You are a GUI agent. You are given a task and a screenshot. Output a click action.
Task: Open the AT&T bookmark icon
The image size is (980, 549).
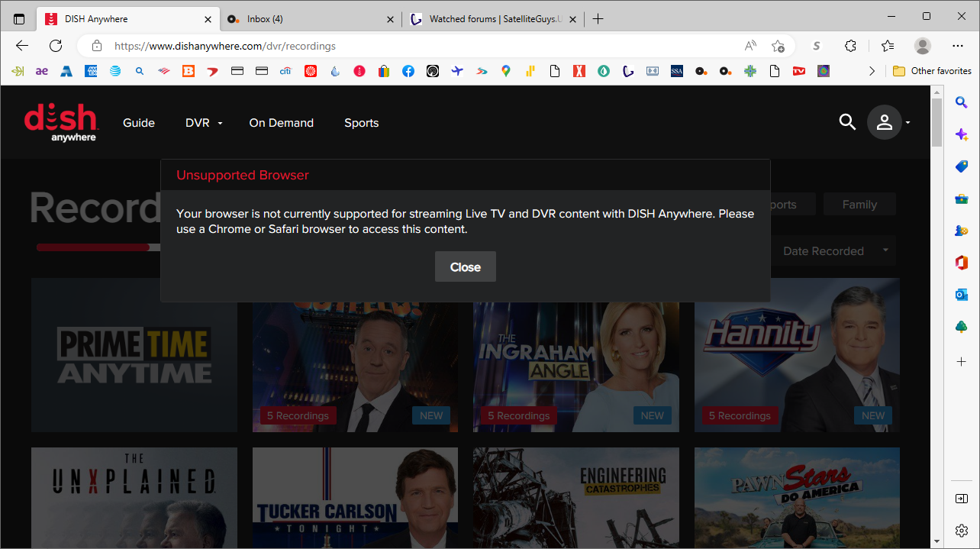(115, 71)
